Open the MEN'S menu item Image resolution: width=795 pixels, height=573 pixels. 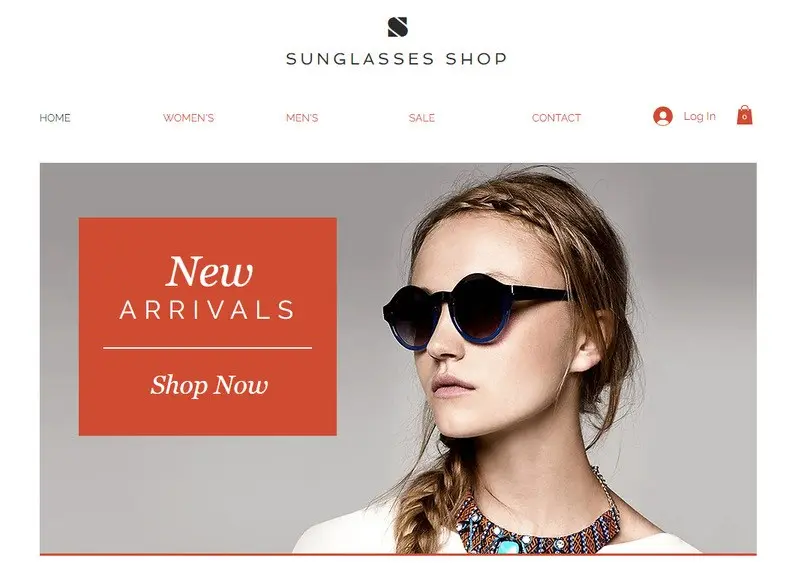tap(302, 118)
